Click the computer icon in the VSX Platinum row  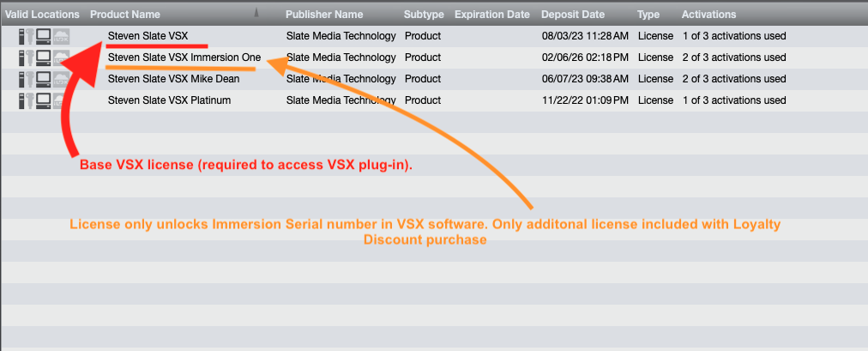42,100
